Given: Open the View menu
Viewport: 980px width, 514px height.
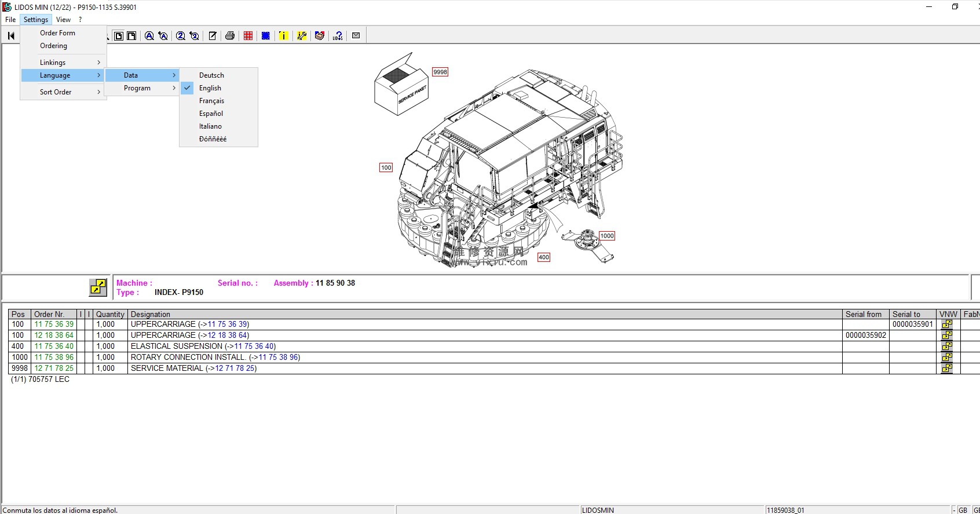Looking at the screenshot, I should click(x=63, y=20).
